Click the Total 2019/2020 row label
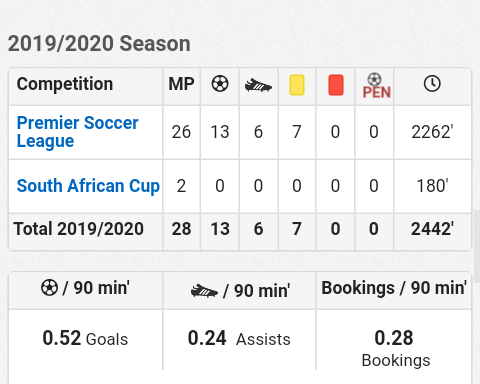The height and width of the screenshot is (384, 480). pos(79,229)
